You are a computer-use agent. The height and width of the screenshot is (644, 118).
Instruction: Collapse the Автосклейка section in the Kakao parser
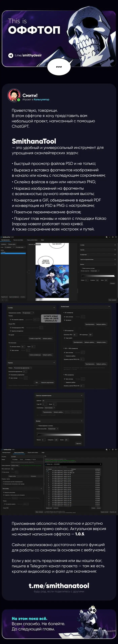(x=41, y=488)
